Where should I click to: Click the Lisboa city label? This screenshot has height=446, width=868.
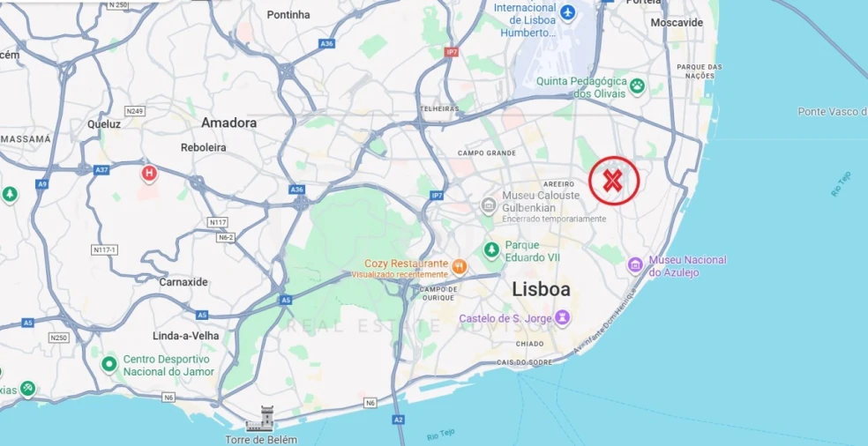pos(541,289)
